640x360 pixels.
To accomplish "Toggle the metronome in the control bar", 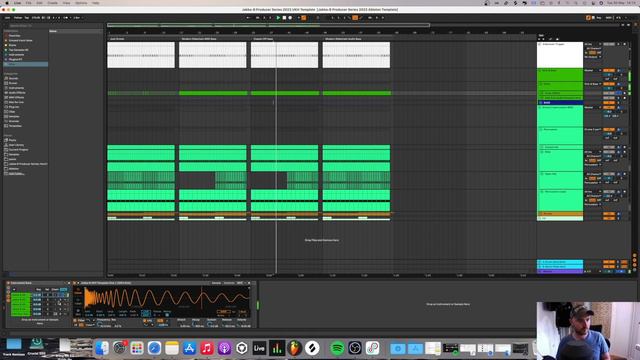I will coord(66,18).
